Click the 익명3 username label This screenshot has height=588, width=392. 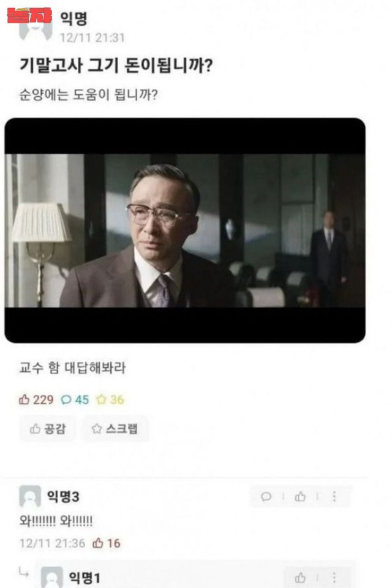tap(62, 497)
